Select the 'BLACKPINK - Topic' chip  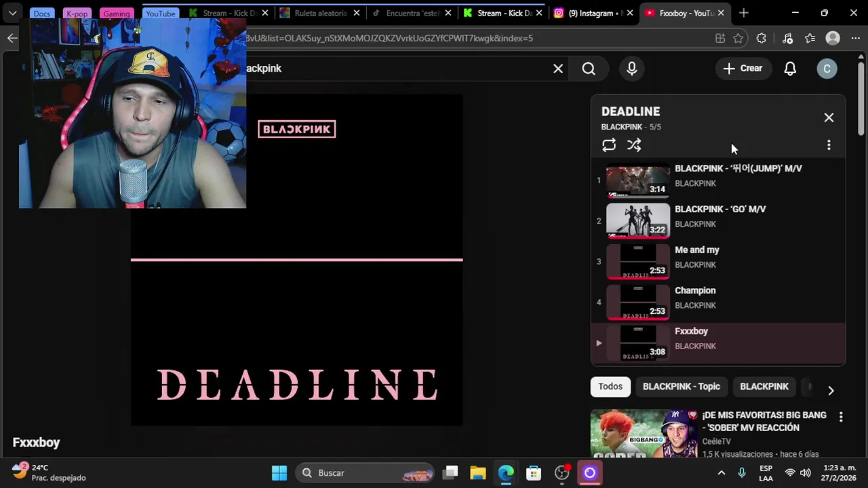pyautogui.click(x=682, y=386)
